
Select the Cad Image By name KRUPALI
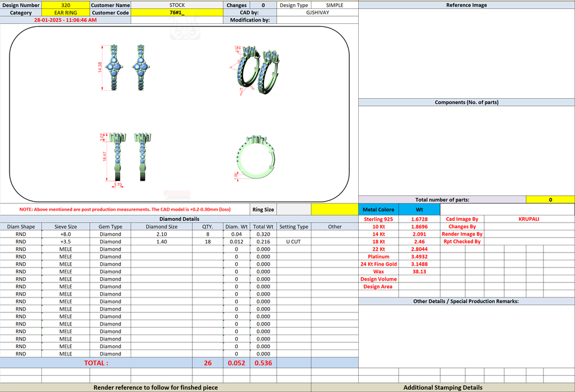[x=529, y=219]
